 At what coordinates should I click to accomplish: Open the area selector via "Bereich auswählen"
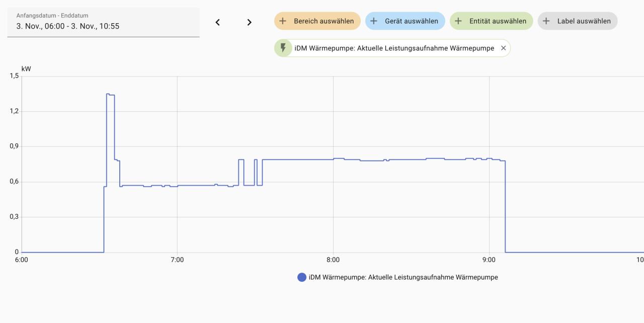point(317,21)
